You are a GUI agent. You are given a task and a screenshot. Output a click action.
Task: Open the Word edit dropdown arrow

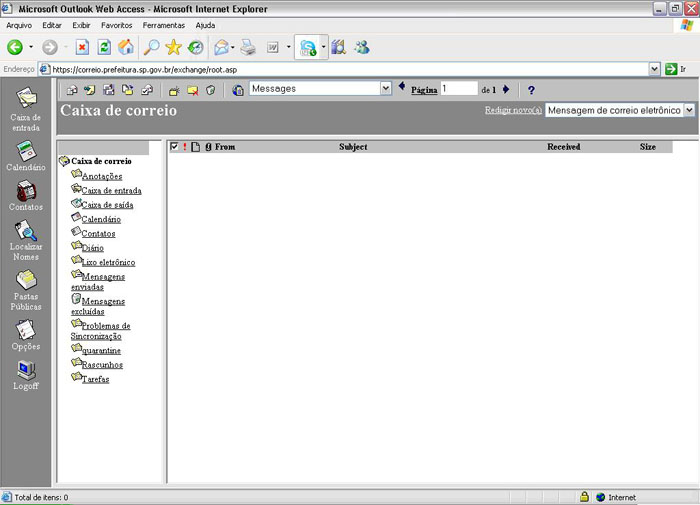[x=289, y=47]
